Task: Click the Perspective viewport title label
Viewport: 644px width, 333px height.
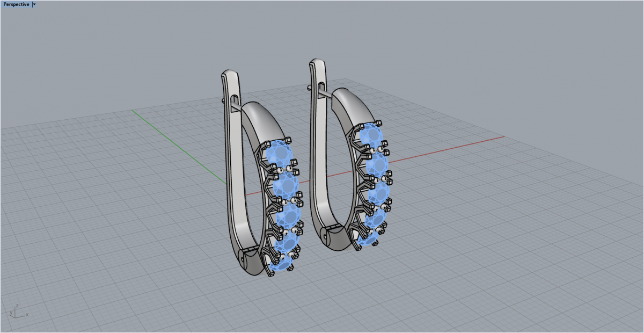Action: (x=16, y=4)
